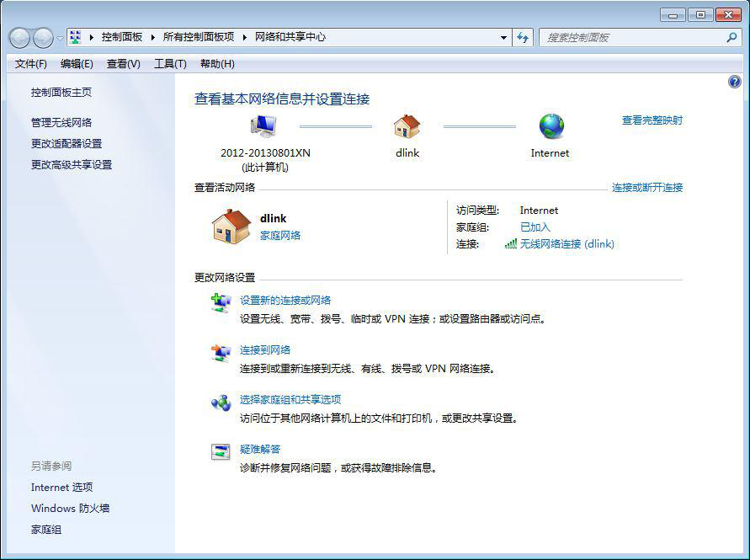Click the 搜索控制面板 search field
The height and width of the screenshot is (560, 750).
[x=631, y=38]
